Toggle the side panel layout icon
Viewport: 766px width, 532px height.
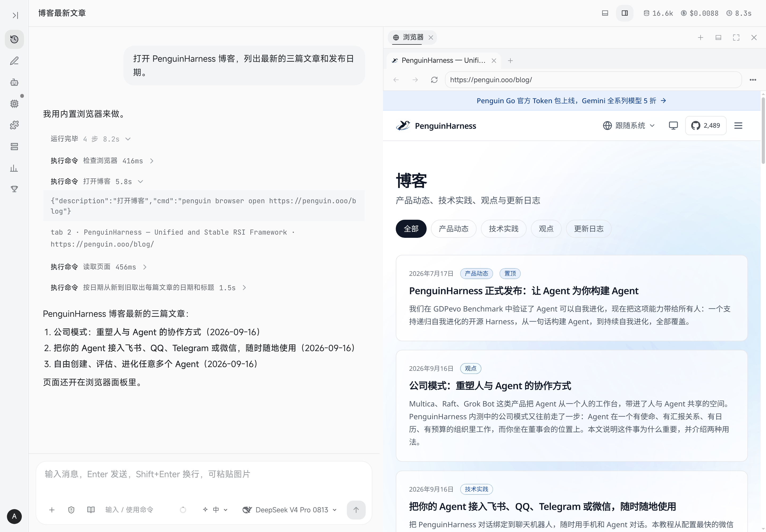point(624,13)
